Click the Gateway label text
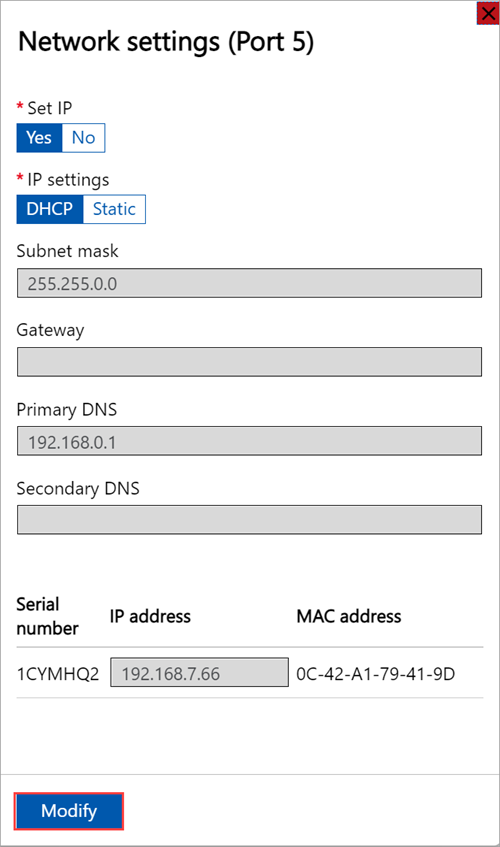 coord(50,330)
